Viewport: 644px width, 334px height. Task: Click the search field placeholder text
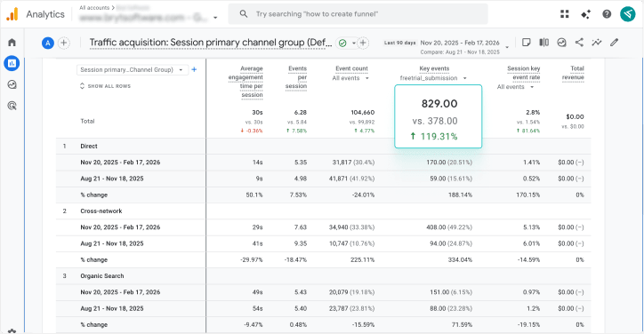[317, 14]
